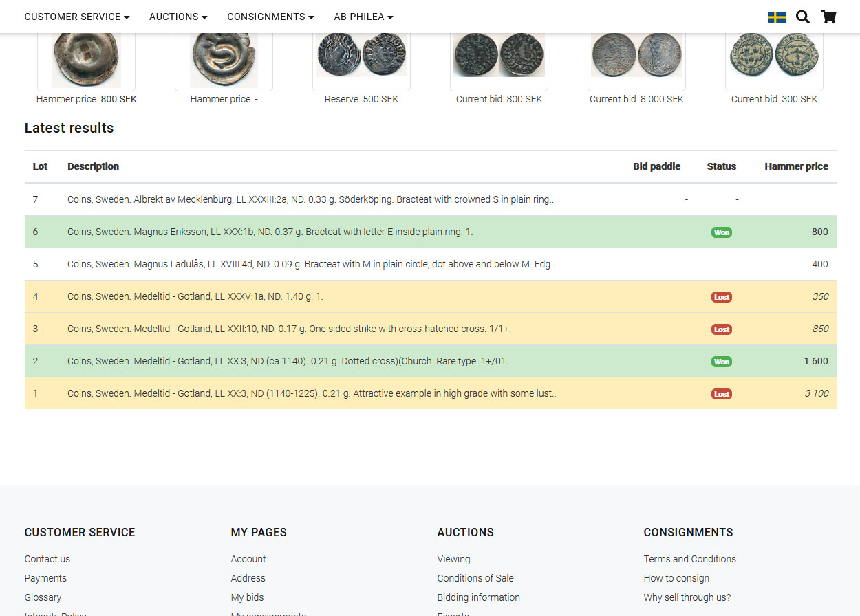The width and height of the screenshot is (860, 616).
Task: Go to My bids footer link
Action: coord(247,597)
